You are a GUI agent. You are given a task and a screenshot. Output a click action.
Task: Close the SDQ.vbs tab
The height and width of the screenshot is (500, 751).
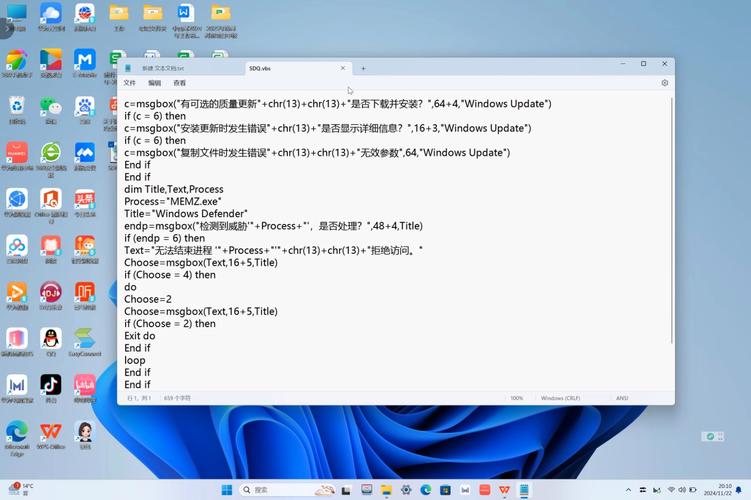343,68
